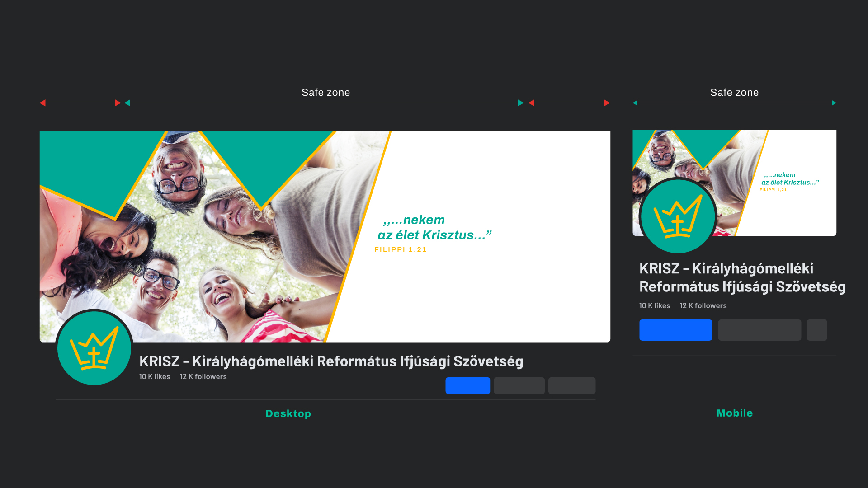The height and width of the screenshot is (488, 868).
Task: Click '10 K likes' in Mobile mockup
Action: point(655,305)
